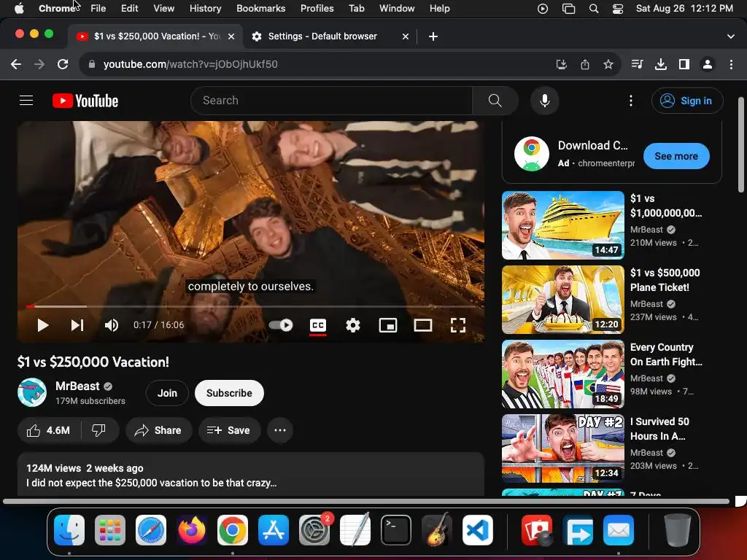Dislike the video
The height and width of the screenshot is (560, 747).
point(99,430)
